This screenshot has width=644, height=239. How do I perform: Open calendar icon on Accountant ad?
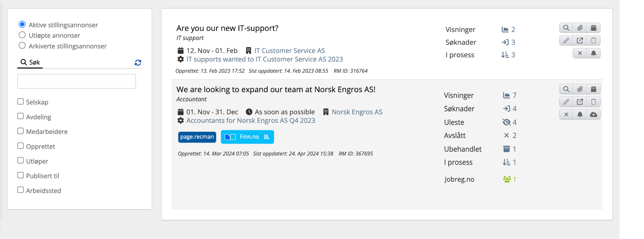coord(594,89)
